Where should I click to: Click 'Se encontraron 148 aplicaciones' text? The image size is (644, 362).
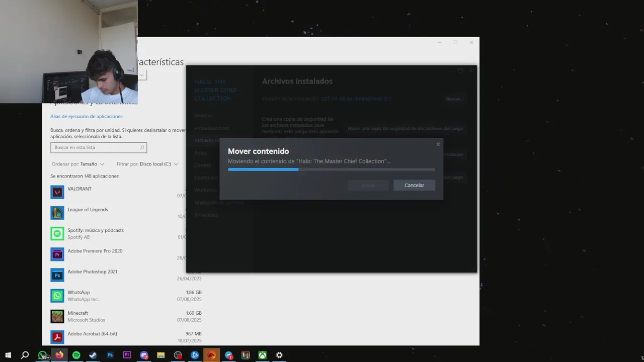click(85, 176)
